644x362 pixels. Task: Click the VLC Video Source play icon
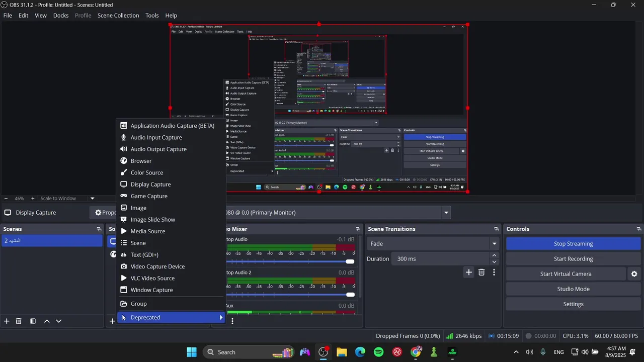click(x=124, y=278)
